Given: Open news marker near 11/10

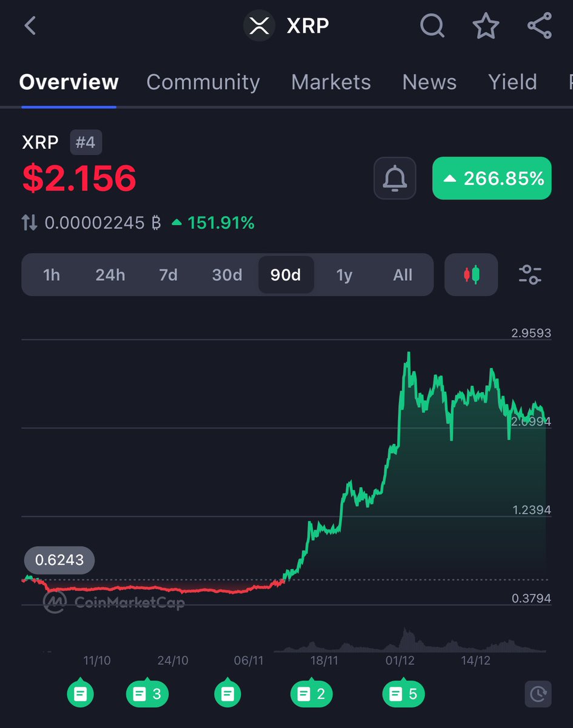Looking at the screenshot, I should (80, 693).
